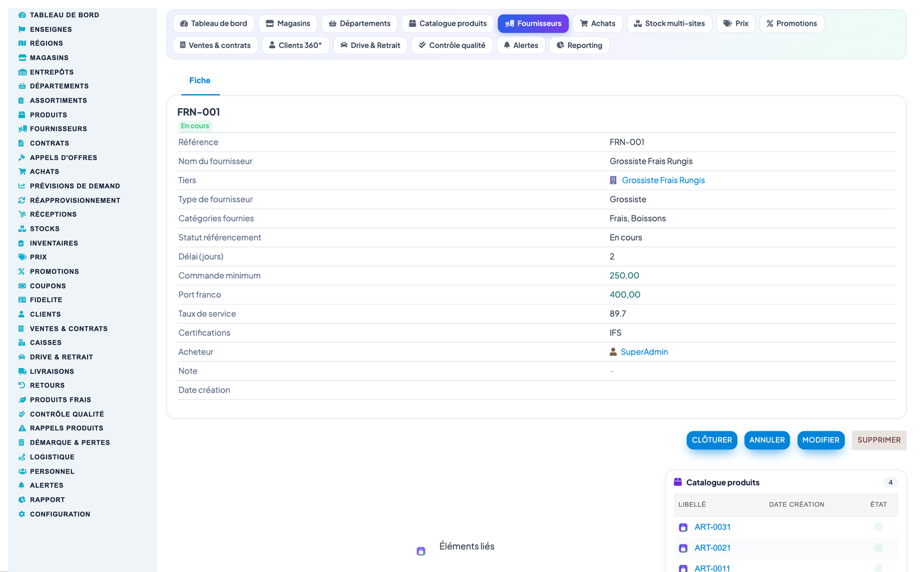Click the Achats cart icon in sidebar

point(22,171)
